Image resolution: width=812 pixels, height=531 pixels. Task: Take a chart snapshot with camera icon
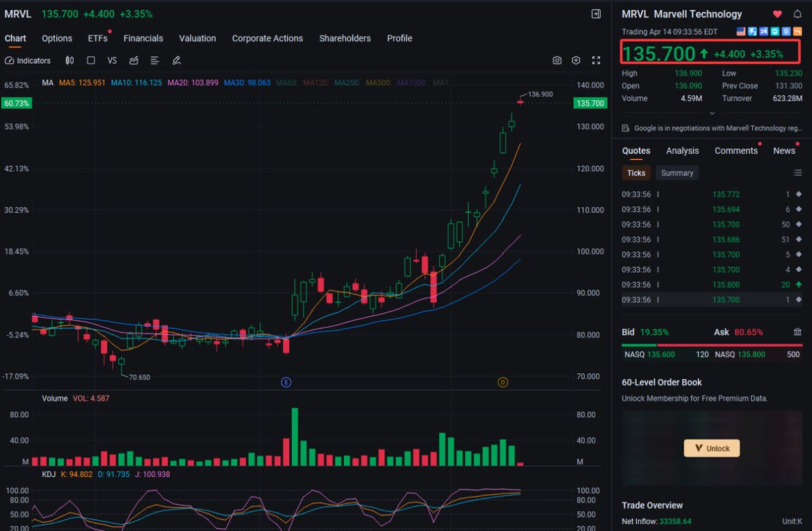[x=557, y=60]
